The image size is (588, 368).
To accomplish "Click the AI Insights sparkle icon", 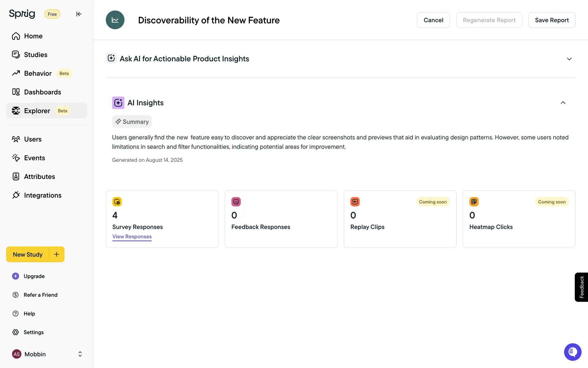I will [x=118, y=103].
